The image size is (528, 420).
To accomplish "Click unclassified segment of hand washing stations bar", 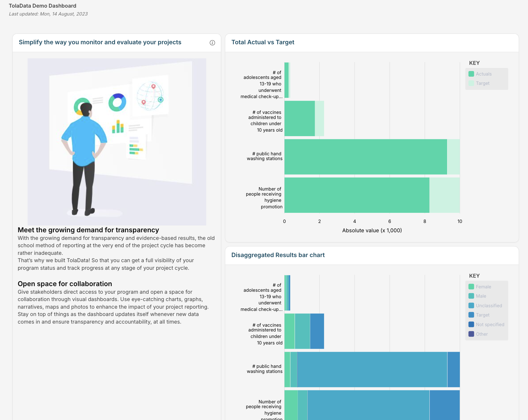I will (x=372, y=370).
